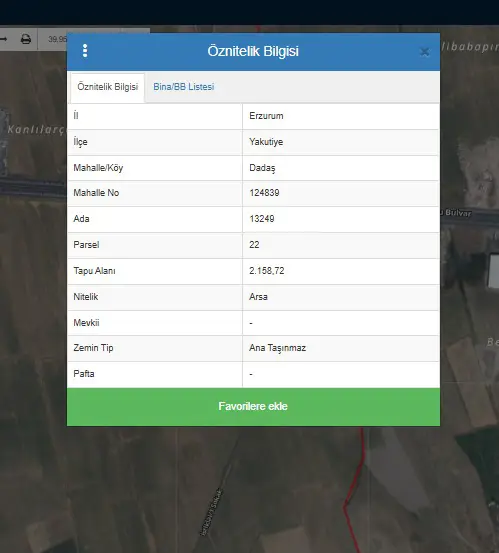
Task: Select the Erzurum province value cell
Action: (341, 116)
